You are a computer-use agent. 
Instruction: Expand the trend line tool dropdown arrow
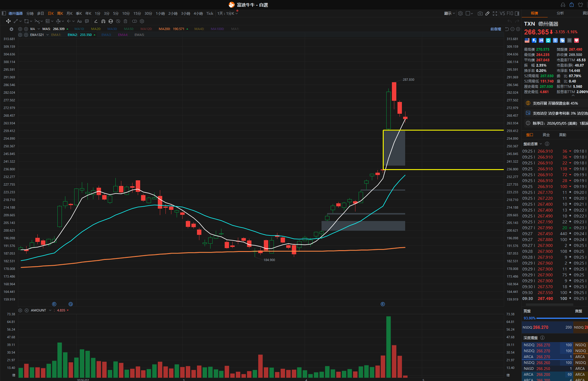[20, 21]
